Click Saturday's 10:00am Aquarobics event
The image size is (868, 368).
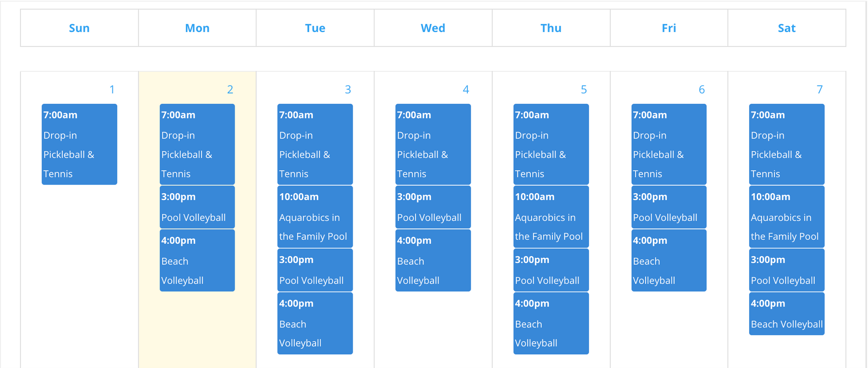(x=787, y=217)
